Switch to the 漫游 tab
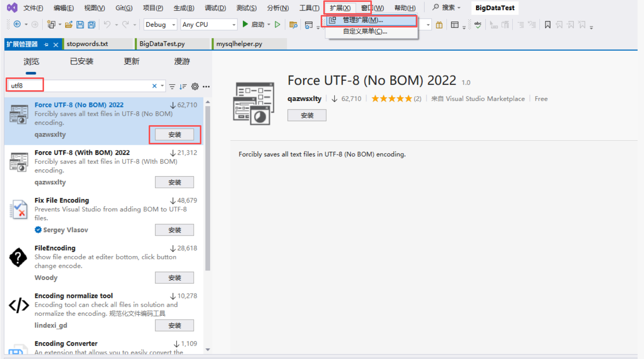This screenshot has width=644, height=359. tap(182, 61)
